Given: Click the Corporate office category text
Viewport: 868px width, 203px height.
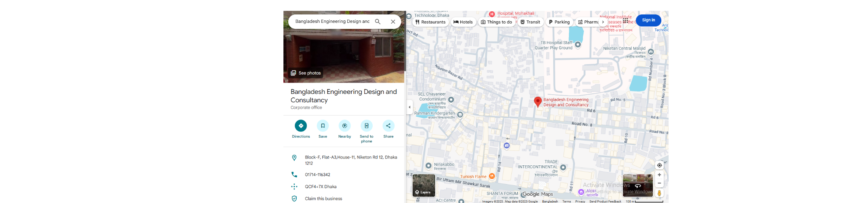Looking at the screenshot, I should pyautogui.click(x=306, y=108).
